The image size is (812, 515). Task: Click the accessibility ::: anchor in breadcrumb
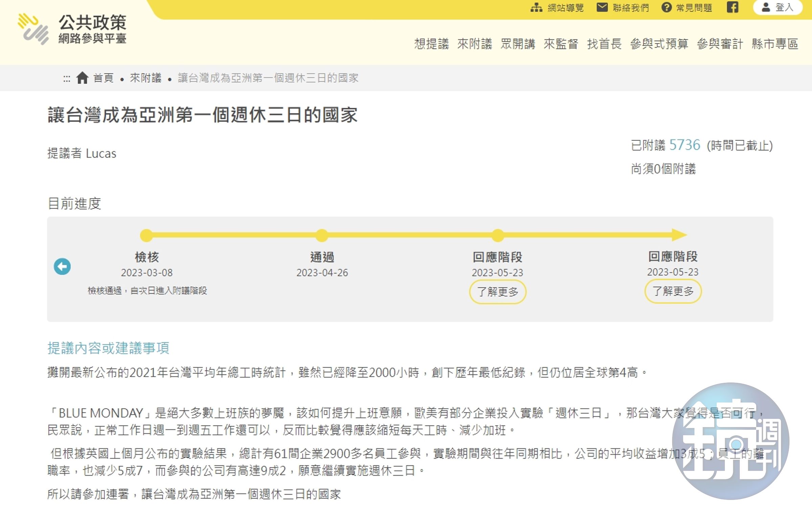[67, 79]
